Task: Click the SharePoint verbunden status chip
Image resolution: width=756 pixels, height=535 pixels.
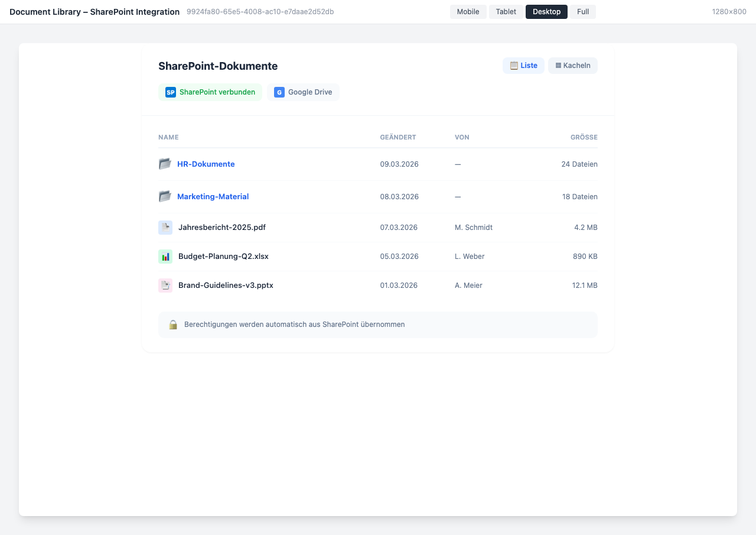Action: coord(210,92)
